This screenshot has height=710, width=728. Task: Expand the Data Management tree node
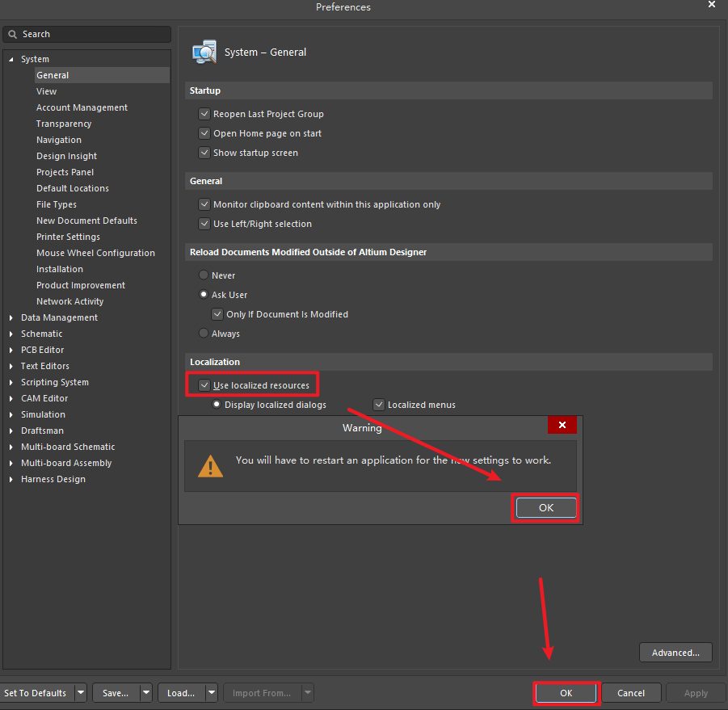click(11, 317)
